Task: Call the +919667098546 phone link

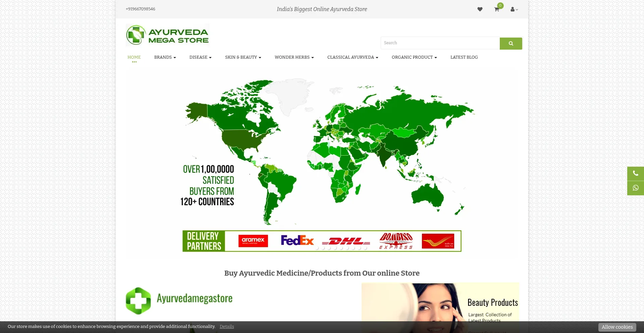Action: click(x=140, y=9)
